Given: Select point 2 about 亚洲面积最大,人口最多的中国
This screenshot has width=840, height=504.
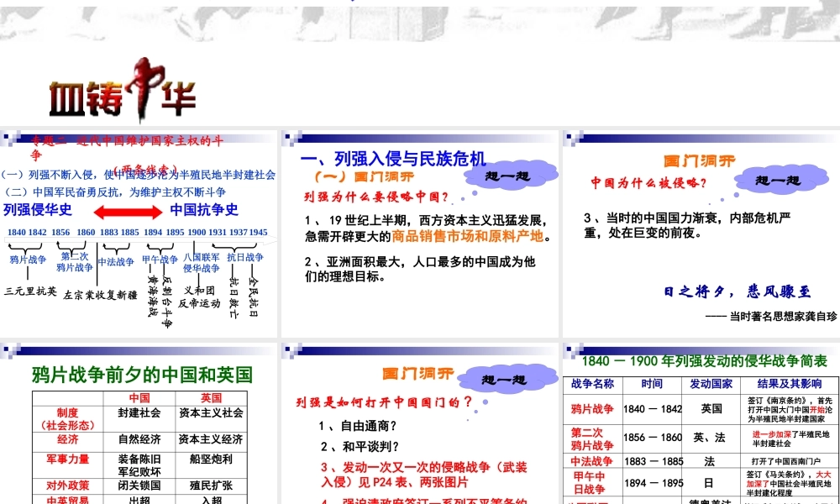Looking at the screenshot, I should [x=420, y=269].
